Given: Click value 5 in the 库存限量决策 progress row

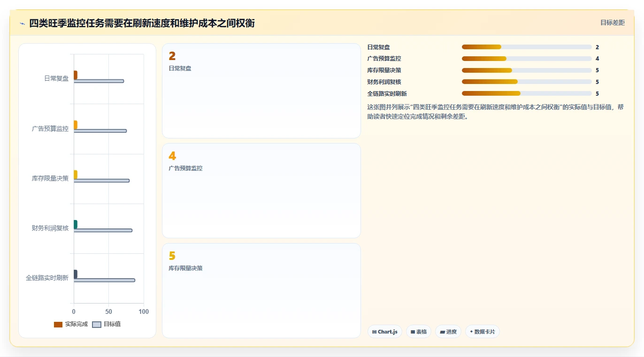Looking at the screenshot, I should (x=597, y=70).
